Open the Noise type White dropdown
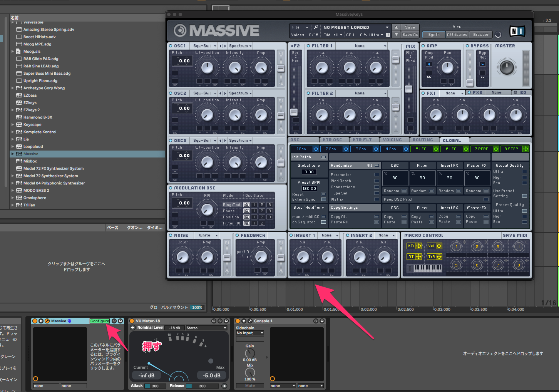This screenshot has width=559, height=392. tap(208, 235)
